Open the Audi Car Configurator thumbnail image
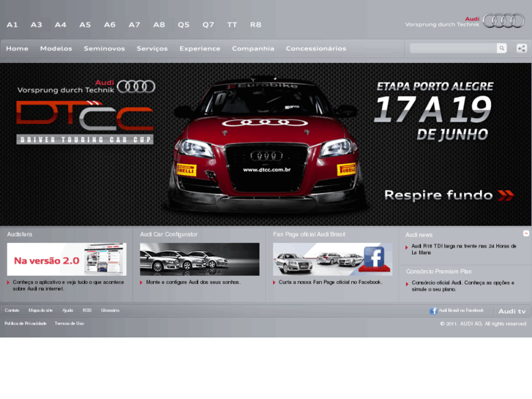The height and width of the screenshot is (399, 532). (200, 259)
